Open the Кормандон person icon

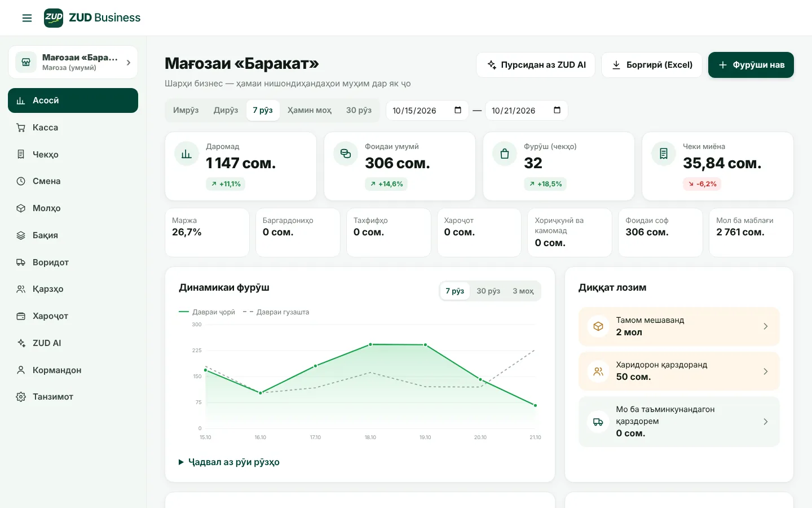21,370
